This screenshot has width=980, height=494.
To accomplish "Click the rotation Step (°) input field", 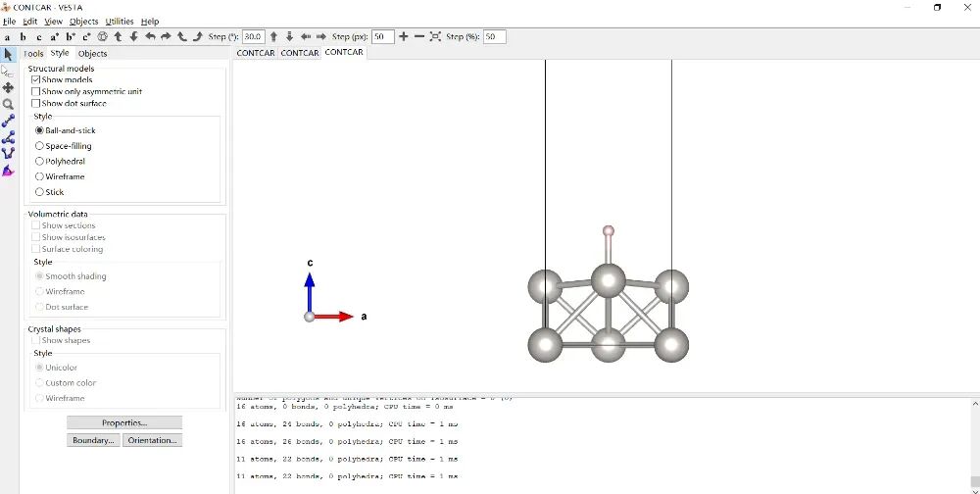I will tap(254, 37).
